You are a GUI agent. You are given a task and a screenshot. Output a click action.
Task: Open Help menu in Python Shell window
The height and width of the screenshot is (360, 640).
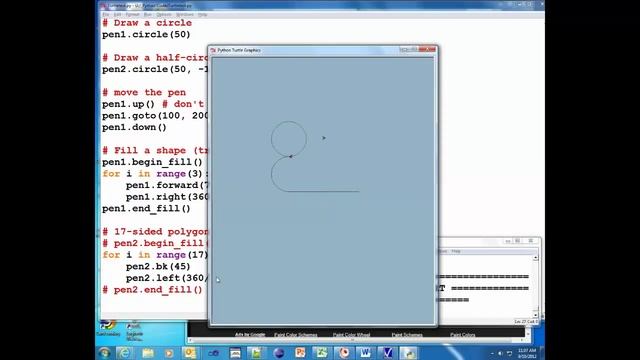point(456,251)
